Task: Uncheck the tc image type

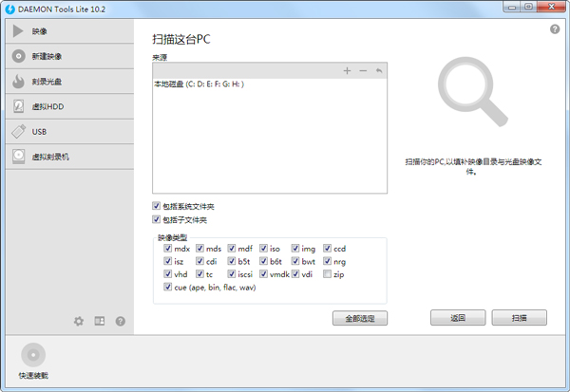Action: [x=199, y=274]
